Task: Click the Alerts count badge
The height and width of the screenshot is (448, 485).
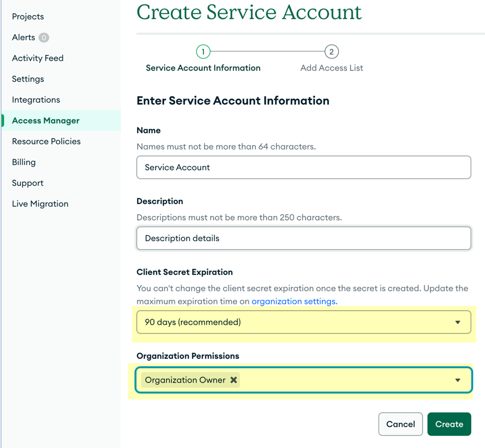Action: click(44, 37)
